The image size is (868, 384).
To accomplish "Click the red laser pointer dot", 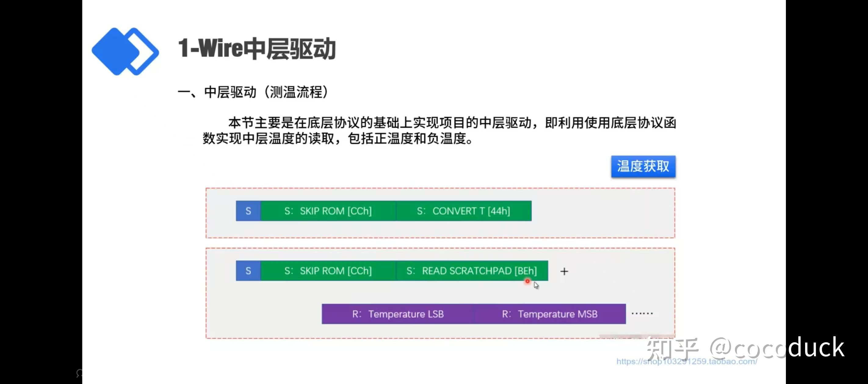I will click(527, 281).
